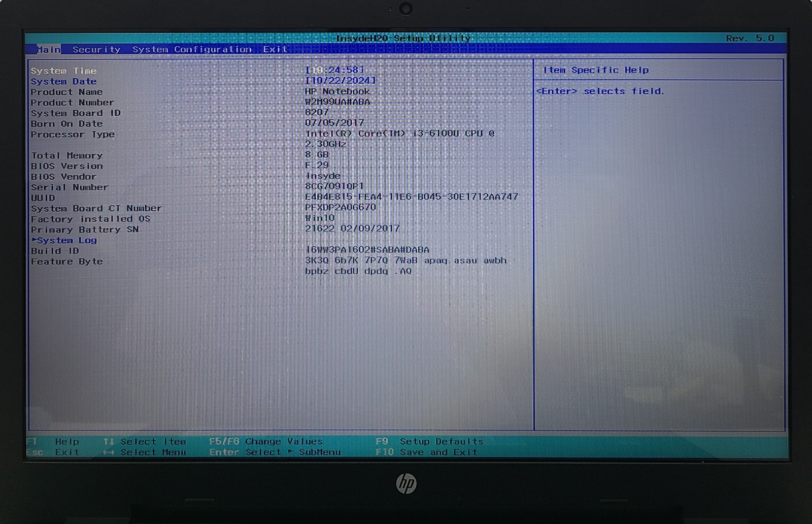Click the 21622 02/09/2017 battery value
Image resolution: width=812 pixels, height=524 pixels.
[352, 228]
